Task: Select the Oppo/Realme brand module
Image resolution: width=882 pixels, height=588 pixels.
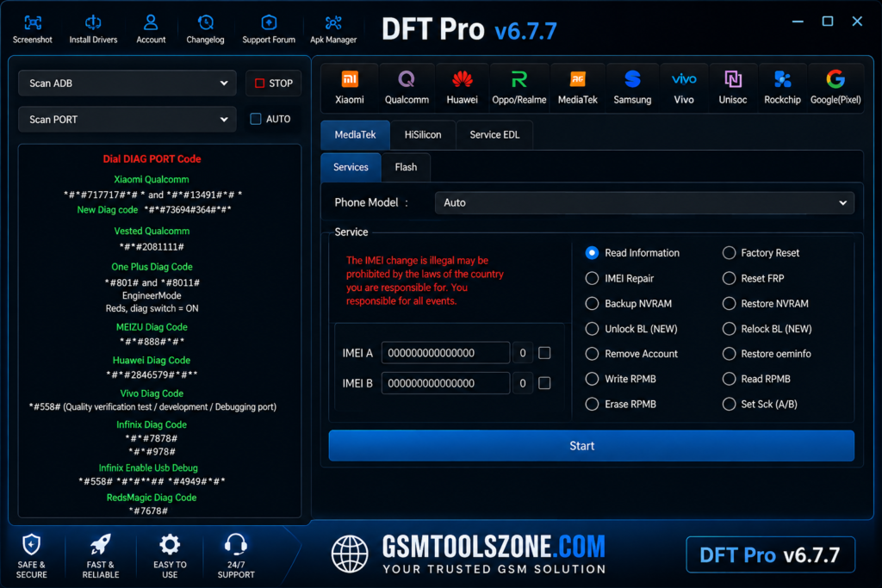Action: point(519,88)
